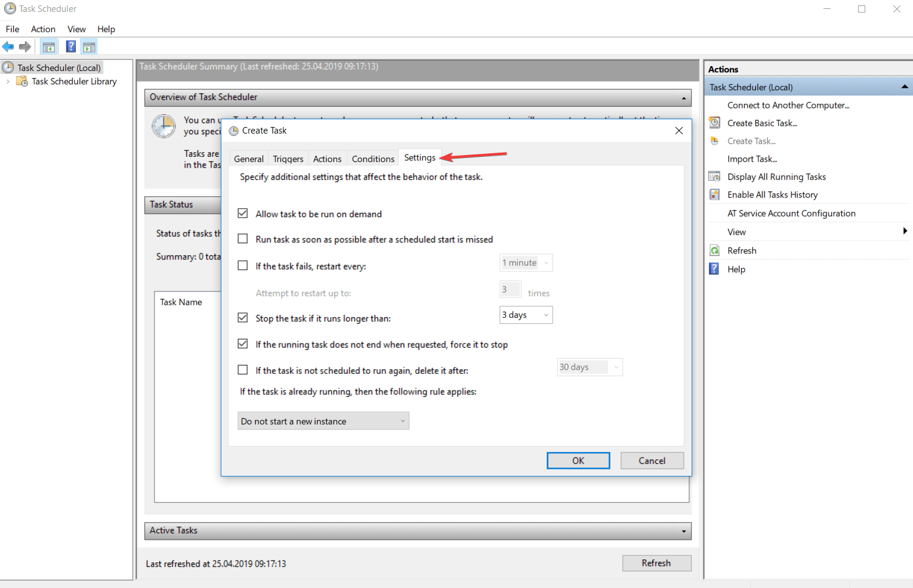Expand the Task Scheduler Library node
913x588 pixels.
coord(7,81)
